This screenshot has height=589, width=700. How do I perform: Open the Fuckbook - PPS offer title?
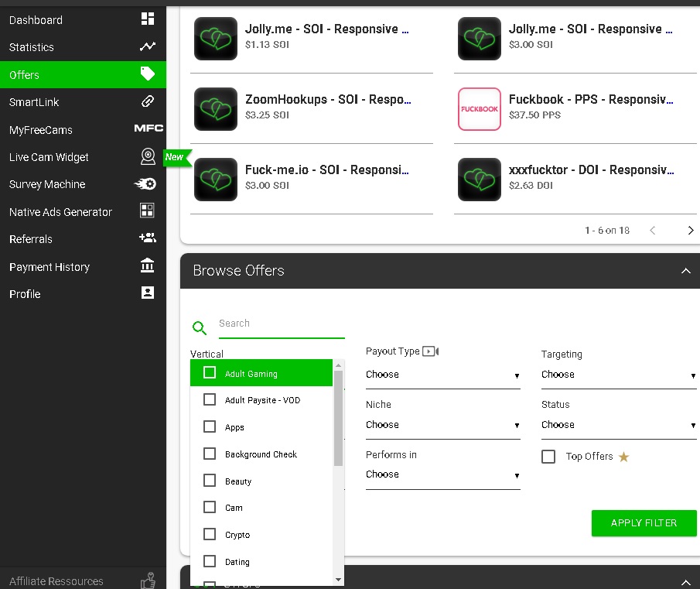[591, 99]
